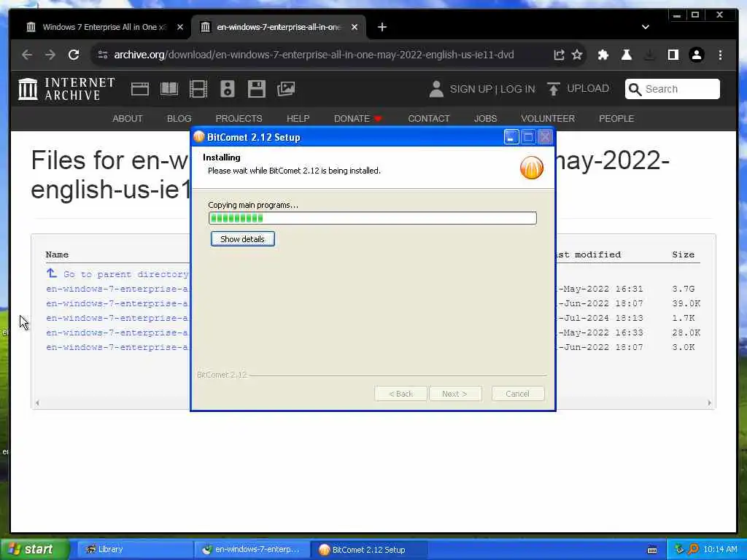747x560 pixels.
Task: Open site information icon in address bar
Action: pos(102,55)
